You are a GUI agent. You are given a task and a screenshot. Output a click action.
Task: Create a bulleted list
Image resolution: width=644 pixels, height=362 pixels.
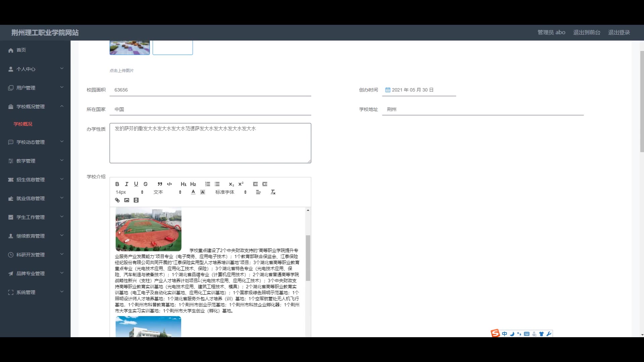pyautogui.click(x=217, y=184)
